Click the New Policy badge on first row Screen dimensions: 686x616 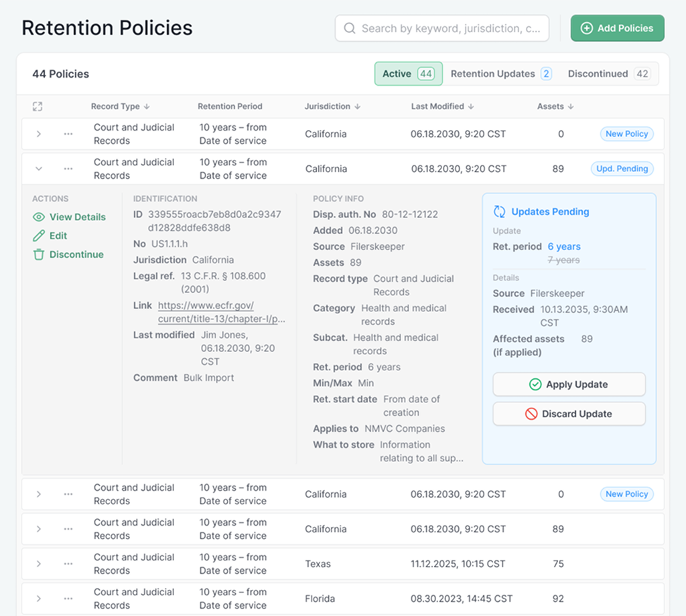pos(626,134)
